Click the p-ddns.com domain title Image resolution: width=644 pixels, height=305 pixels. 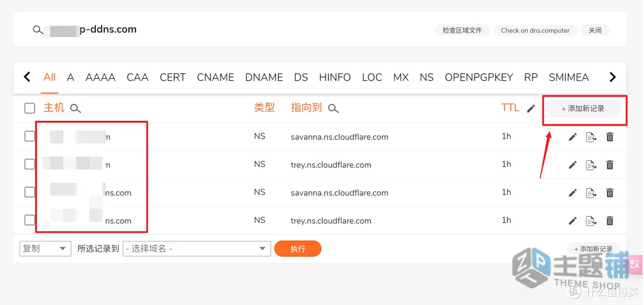point(108,30)
